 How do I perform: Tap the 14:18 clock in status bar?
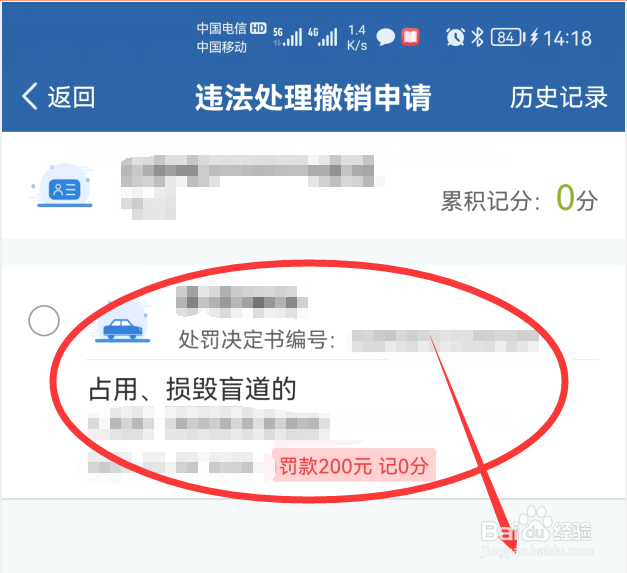[567, 38]
